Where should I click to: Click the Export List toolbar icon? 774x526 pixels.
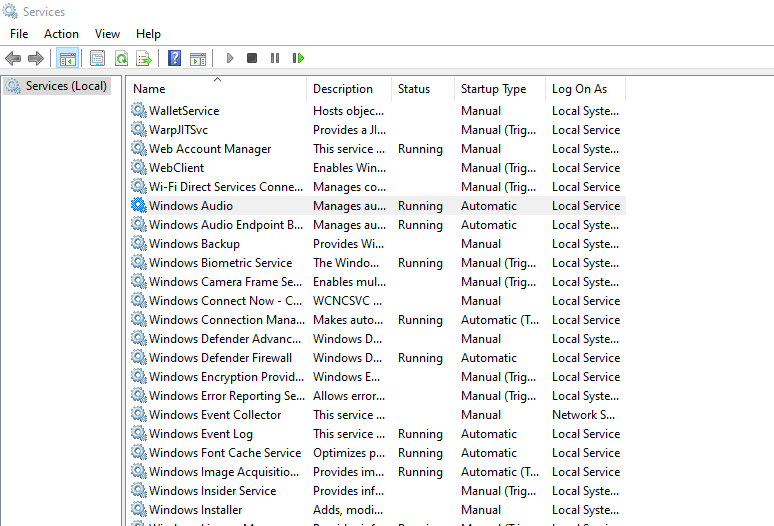point(144,59)
